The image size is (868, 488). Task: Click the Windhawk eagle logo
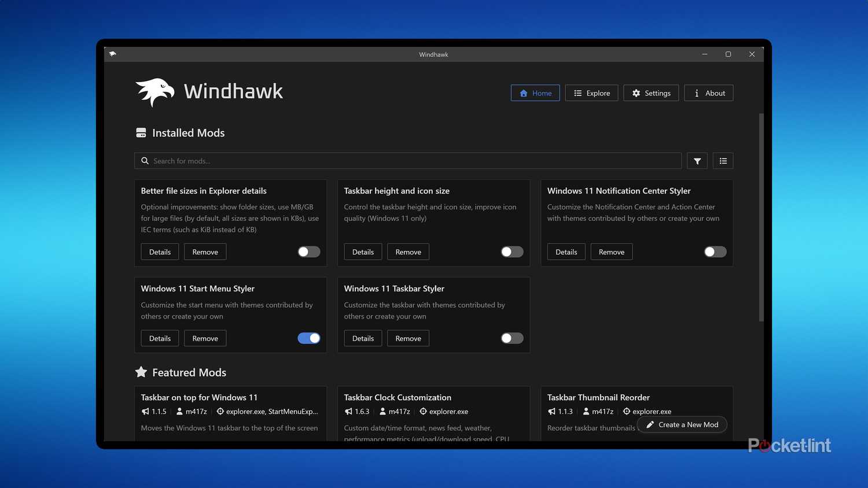[155, 91]
